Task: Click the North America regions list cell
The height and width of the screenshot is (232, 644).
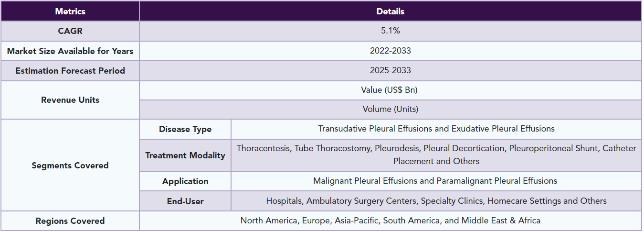Action: tap(390, 221)
